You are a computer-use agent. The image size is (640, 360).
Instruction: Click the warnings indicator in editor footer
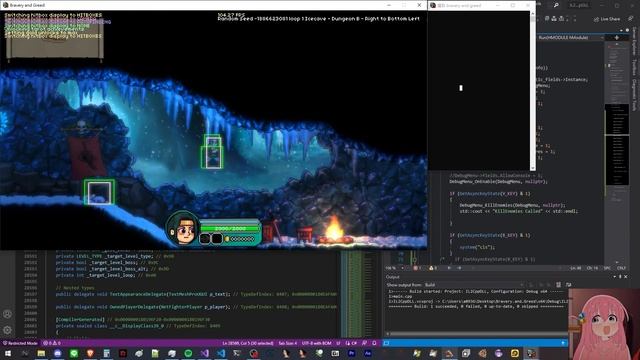click(x=433, y=268)
